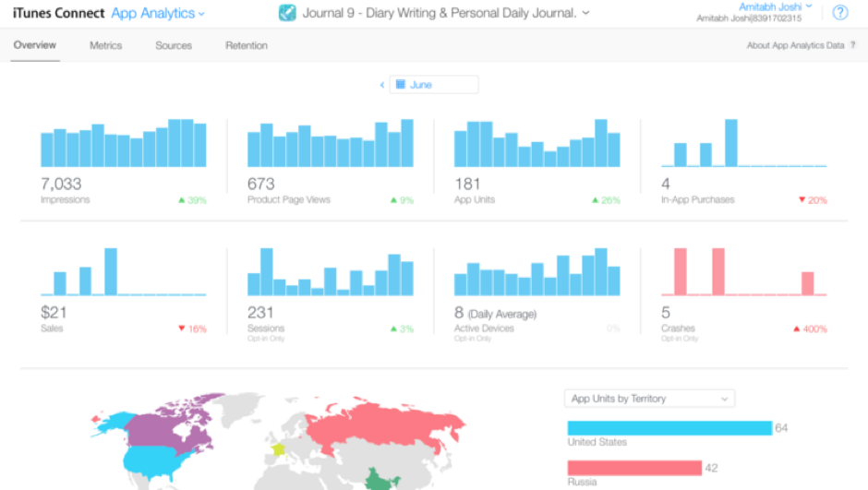This screenshot has height=490, width=868.
Task: Click the 64 units count
Action: [x=781, y=428]
